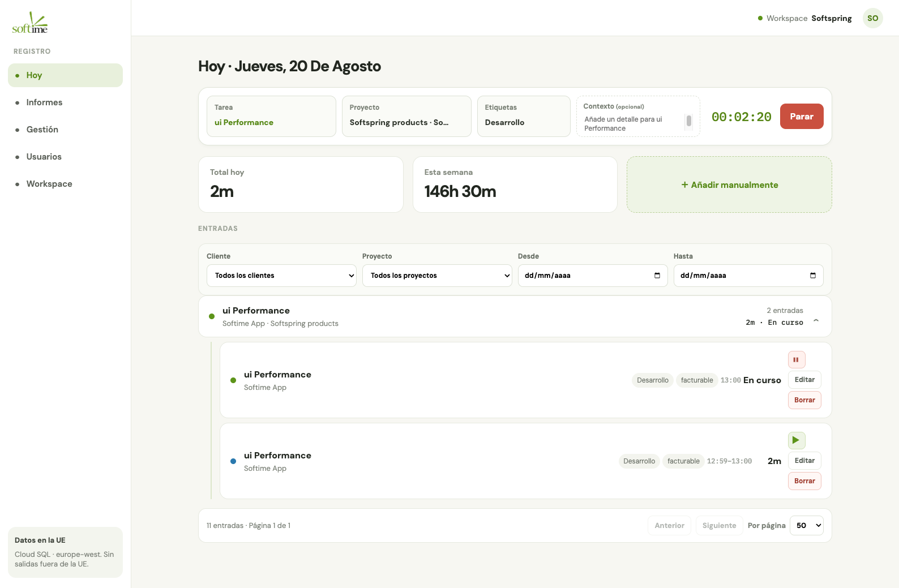This screenshot has width=899, height=588.
Task: Pause the running ui Performance entry
Action: pos(796,359)
